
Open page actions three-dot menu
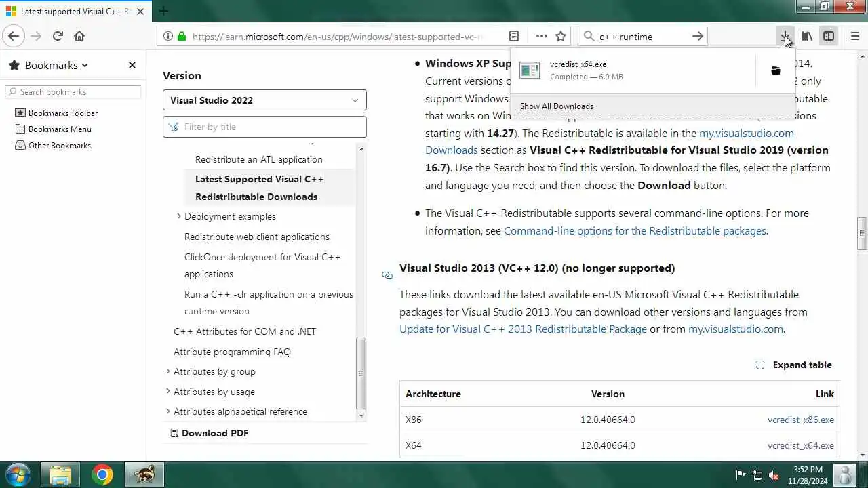tap(541, 36)
